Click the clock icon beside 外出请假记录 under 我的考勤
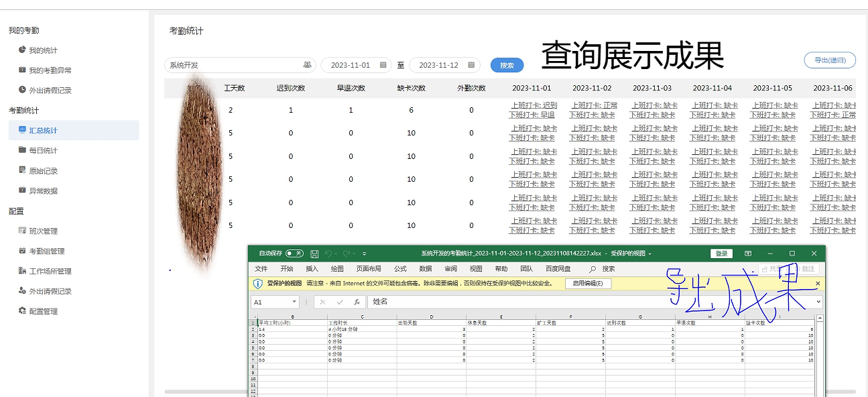The image size is (868, 397). coord(22,90)
